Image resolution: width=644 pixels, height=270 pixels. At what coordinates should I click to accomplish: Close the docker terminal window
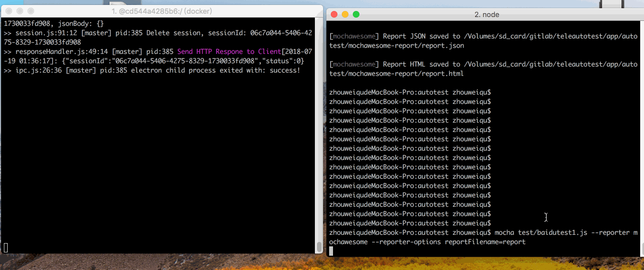tap(9, 11)
